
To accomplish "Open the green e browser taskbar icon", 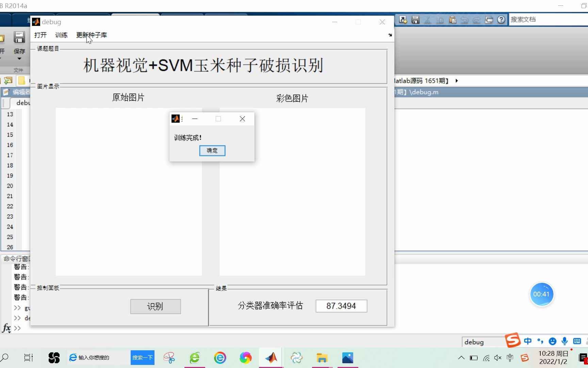I will pos(195,358).
